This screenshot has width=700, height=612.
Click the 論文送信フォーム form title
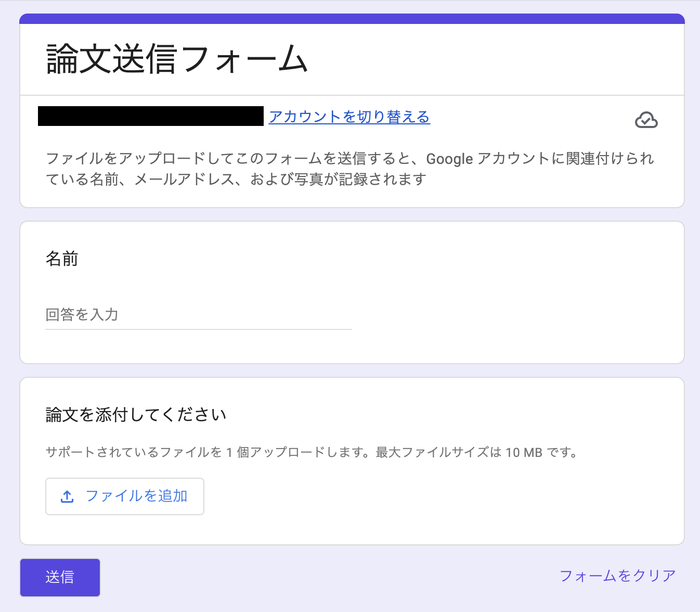177,59
